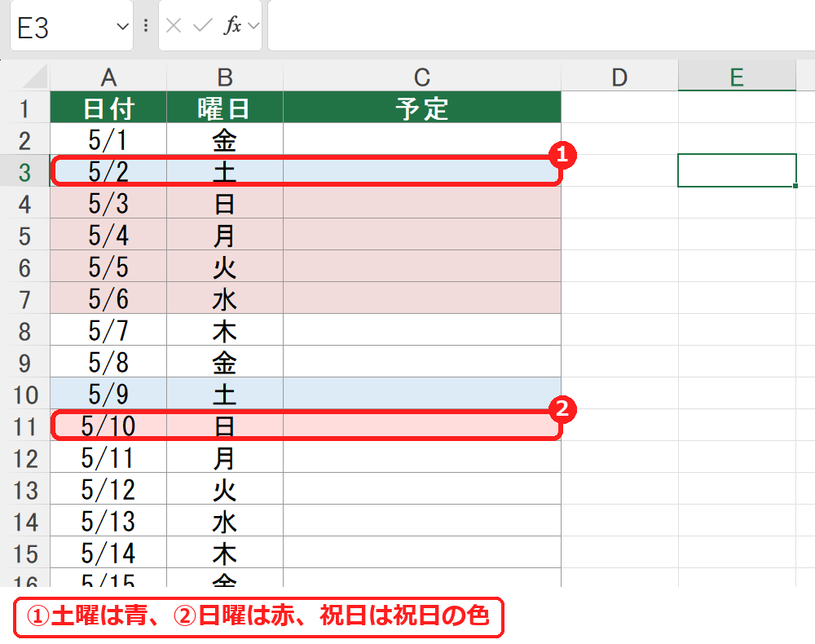The height and width of the screenshot is (644, 815).
Task: Click the date cell 5/4
Action: coord(108,235)
